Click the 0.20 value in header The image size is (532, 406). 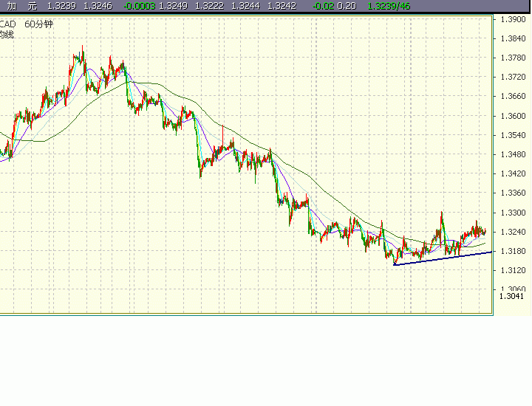pyautogui.click(x=347, y=6)
